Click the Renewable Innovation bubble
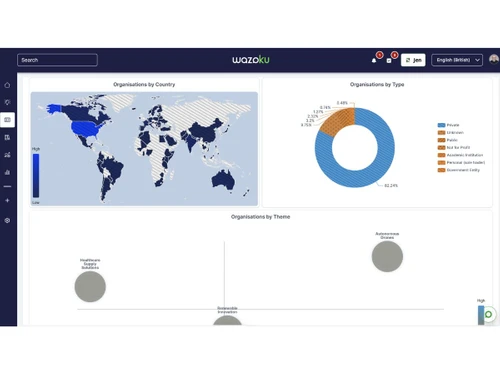500x375 pixels. (x=227, y=321)
